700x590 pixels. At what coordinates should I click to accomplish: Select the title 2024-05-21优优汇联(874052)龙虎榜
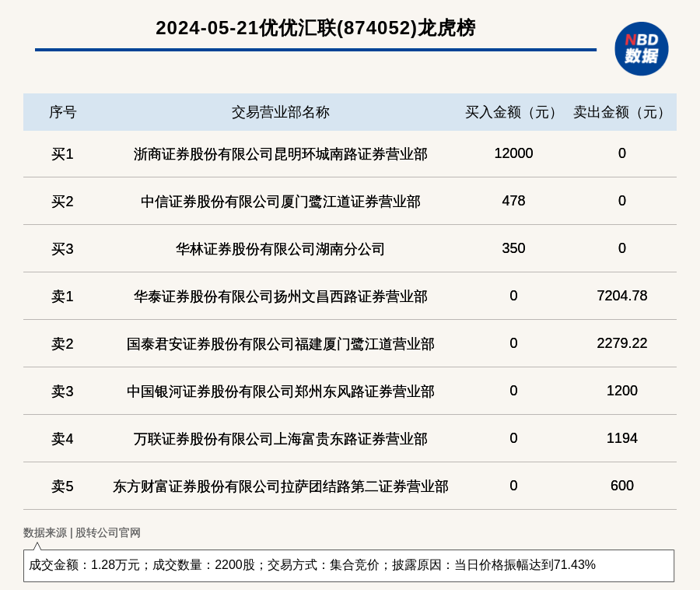pos(315,28)
